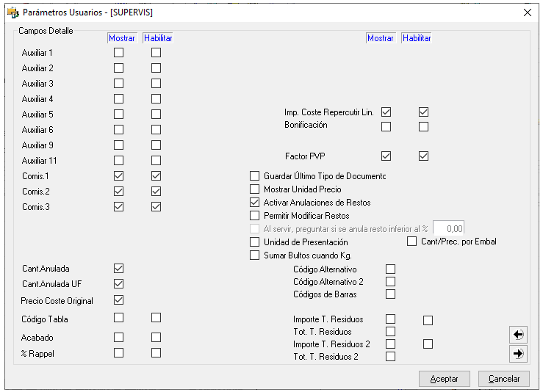Uncheck Activar Anulaciones de Restos
The height and width of the screenshot is (392, 543).
(x=255, y=203)
